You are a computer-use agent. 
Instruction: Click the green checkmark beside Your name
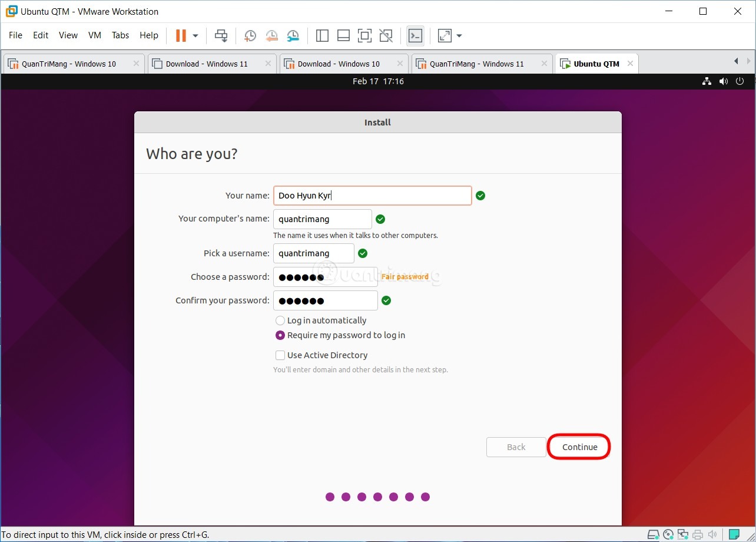(480, 196)
